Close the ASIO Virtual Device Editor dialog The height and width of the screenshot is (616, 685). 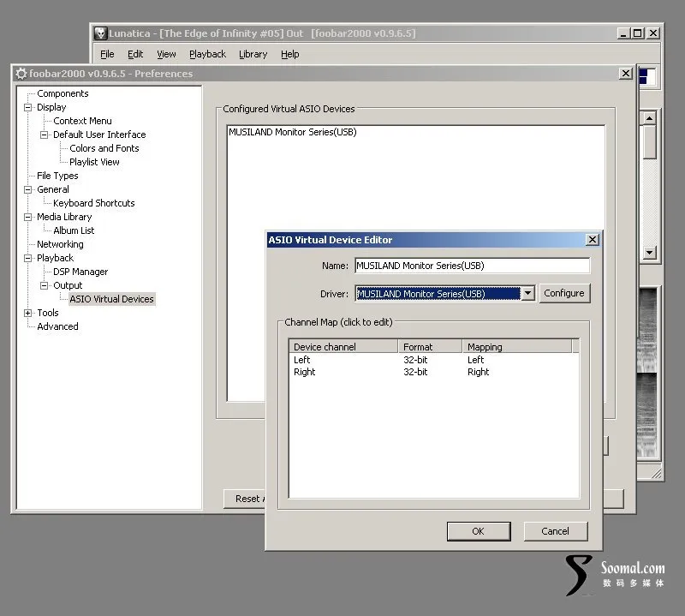(593, 240)
